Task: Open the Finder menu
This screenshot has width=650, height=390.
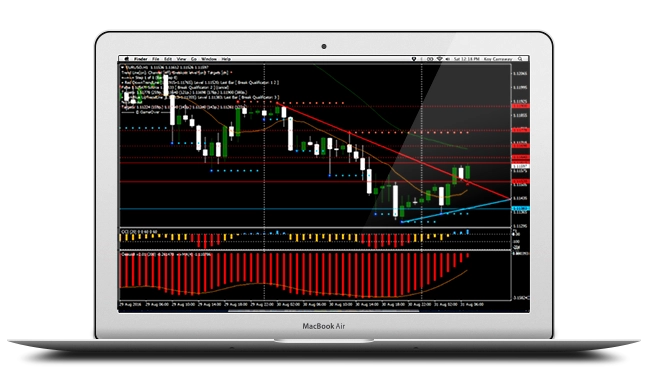Action: pyautogui.click(x=141, y=59)
